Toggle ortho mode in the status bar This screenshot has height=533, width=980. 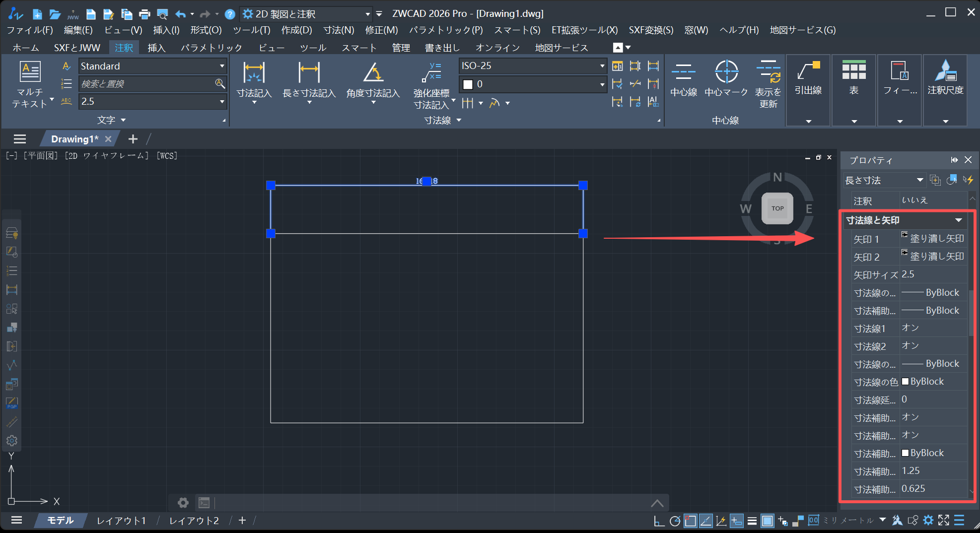coord(659,521)
